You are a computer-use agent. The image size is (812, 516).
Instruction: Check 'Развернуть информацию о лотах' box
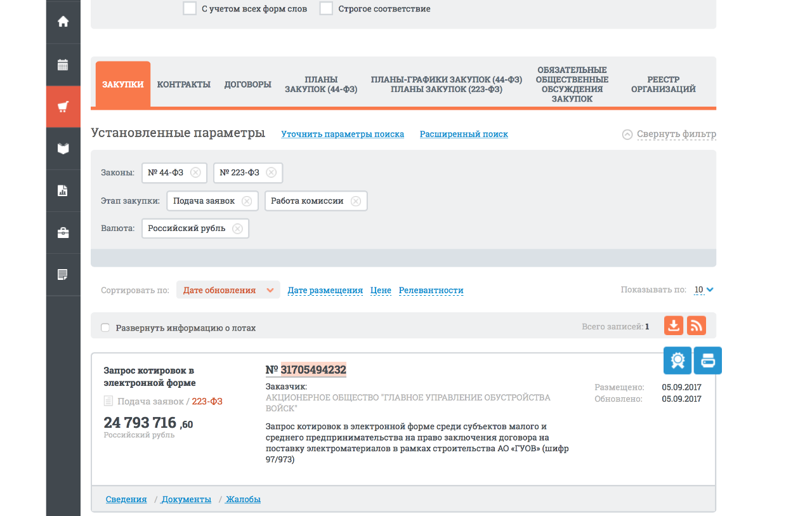point(105,328)
